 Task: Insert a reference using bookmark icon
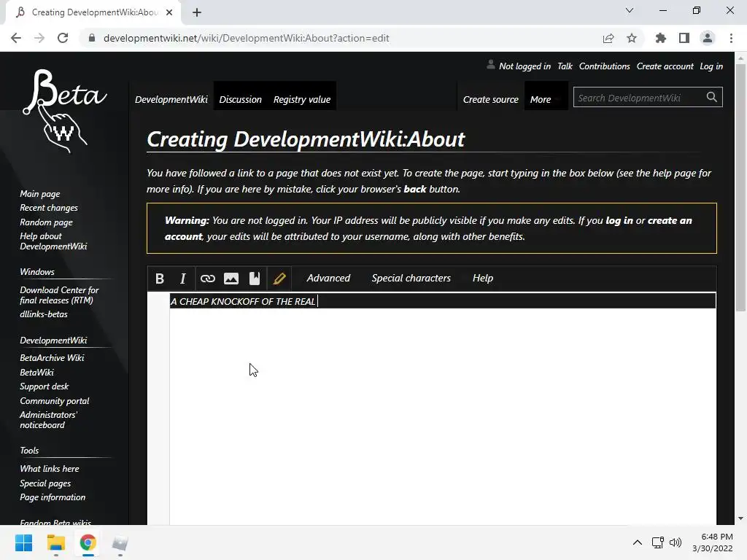(255, 279)
